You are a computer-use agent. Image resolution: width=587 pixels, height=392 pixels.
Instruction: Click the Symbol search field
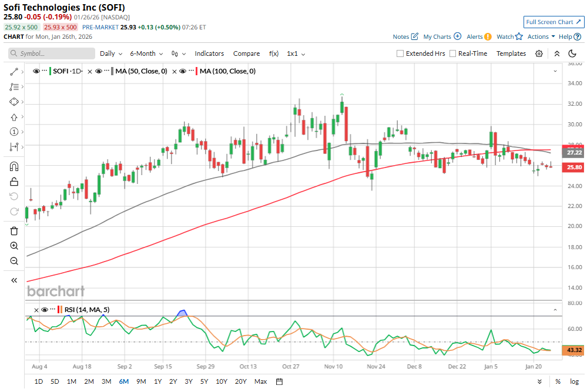point(52,53)
